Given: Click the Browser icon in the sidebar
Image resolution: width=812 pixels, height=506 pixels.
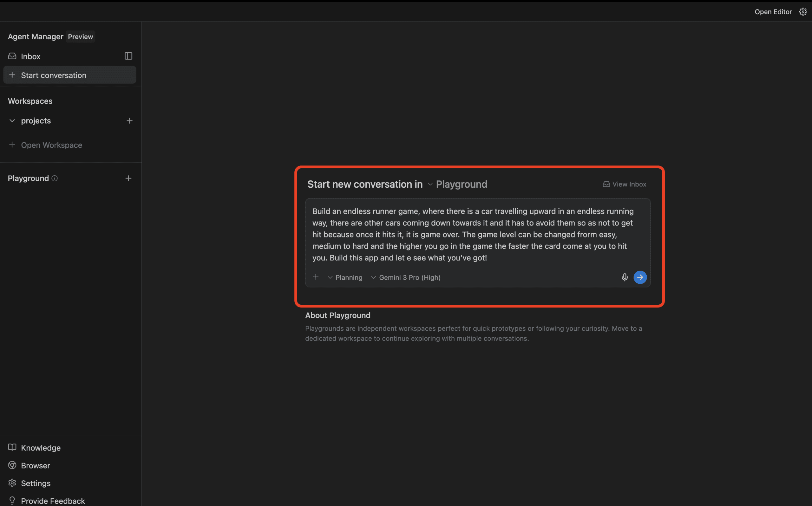Looking at the screenshot, I should 12,465.
